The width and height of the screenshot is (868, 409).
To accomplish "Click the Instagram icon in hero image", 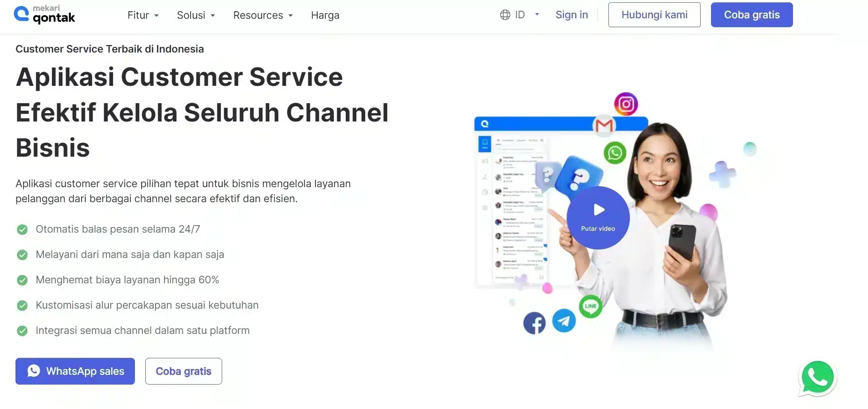I will coord(626,104).
